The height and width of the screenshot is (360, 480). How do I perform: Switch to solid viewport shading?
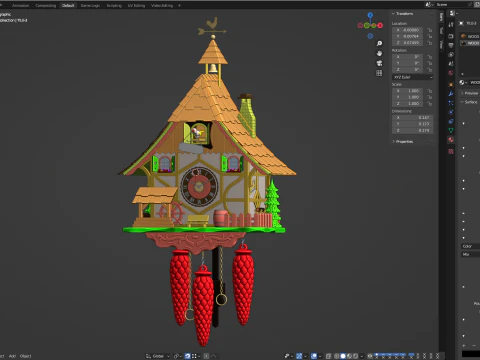tap(343, 356)
